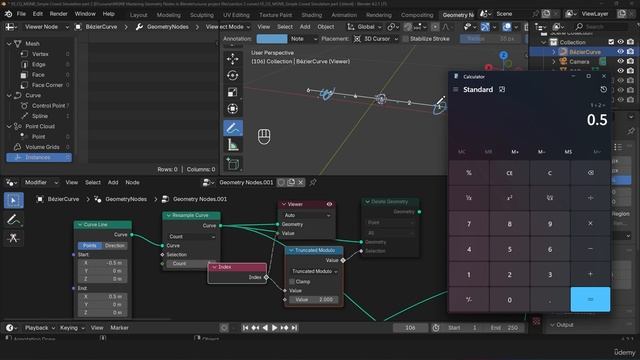This screenshot has height=360, width=640.
Task: Select the Add Cube tool in viewport
Action: (233, 164)
